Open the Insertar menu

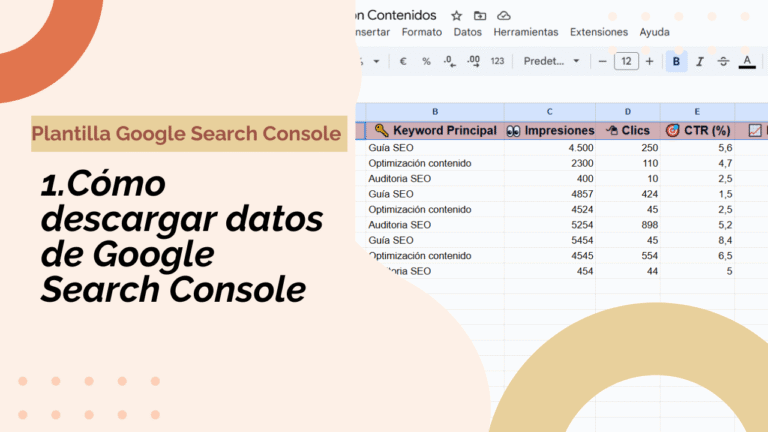[373, 32]
